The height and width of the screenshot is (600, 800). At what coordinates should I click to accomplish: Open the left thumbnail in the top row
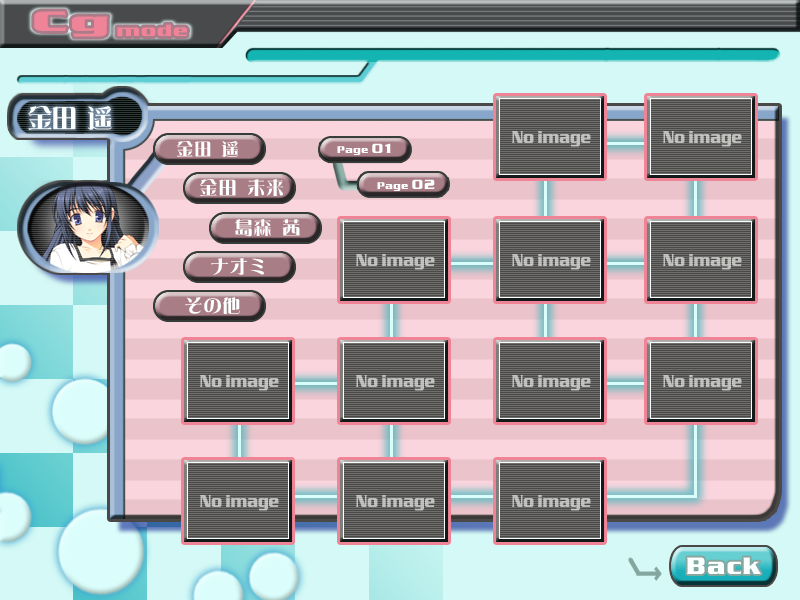[x=550, y=137]
